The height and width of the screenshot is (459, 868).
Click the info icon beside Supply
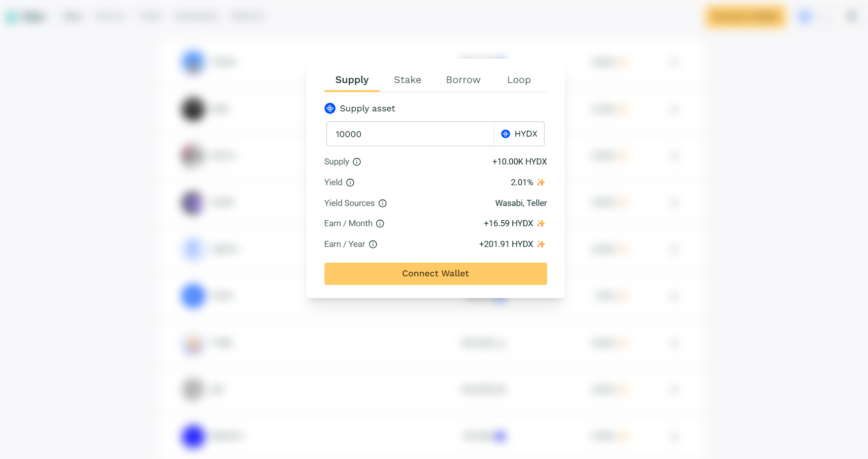point(357,162)
